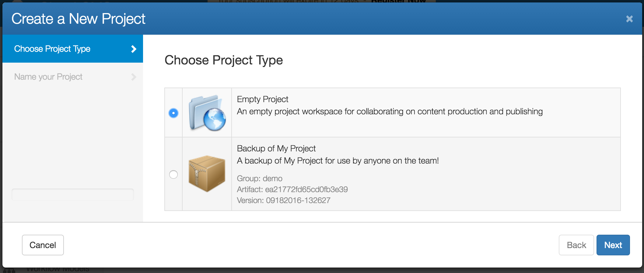Click the chevron beside Name your Project
The height and width of the screenshot is (273, 644).
coord(133,77)
